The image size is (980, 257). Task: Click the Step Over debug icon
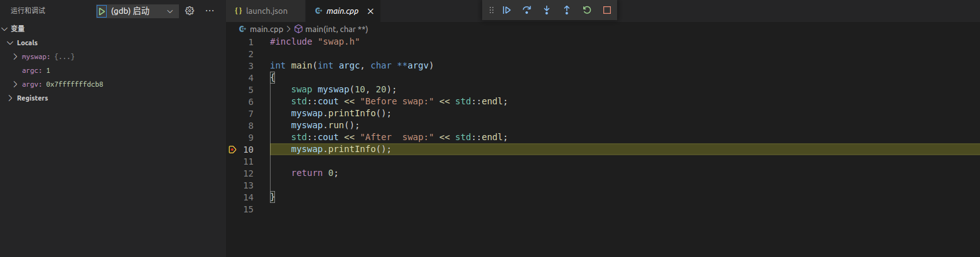click(x=527, y=10)
